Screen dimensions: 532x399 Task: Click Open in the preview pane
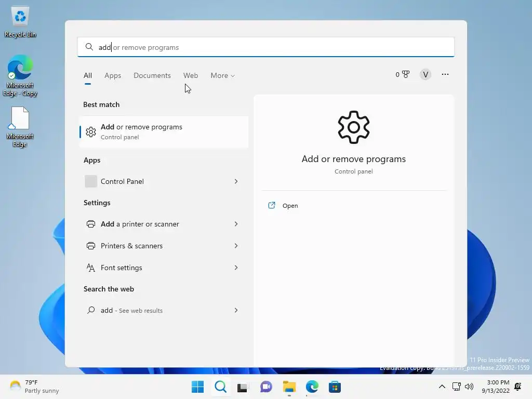[x=290, y=206]
